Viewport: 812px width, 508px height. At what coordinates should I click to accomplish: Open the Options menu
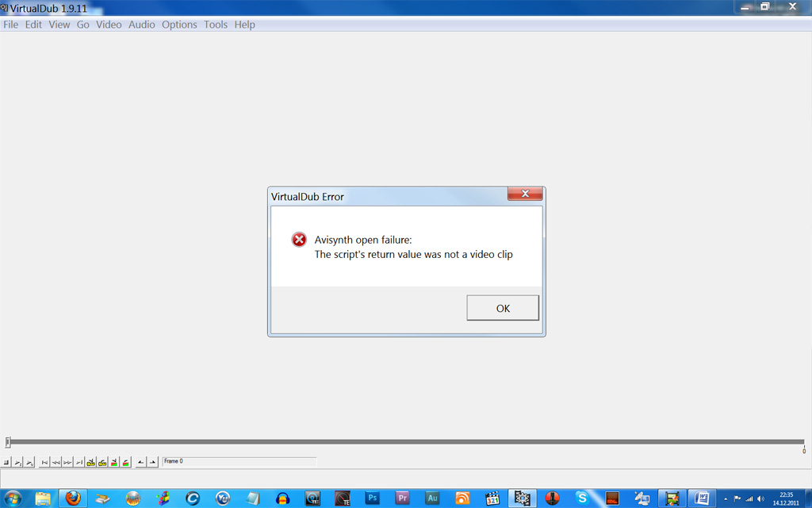(x=179, y=25)
